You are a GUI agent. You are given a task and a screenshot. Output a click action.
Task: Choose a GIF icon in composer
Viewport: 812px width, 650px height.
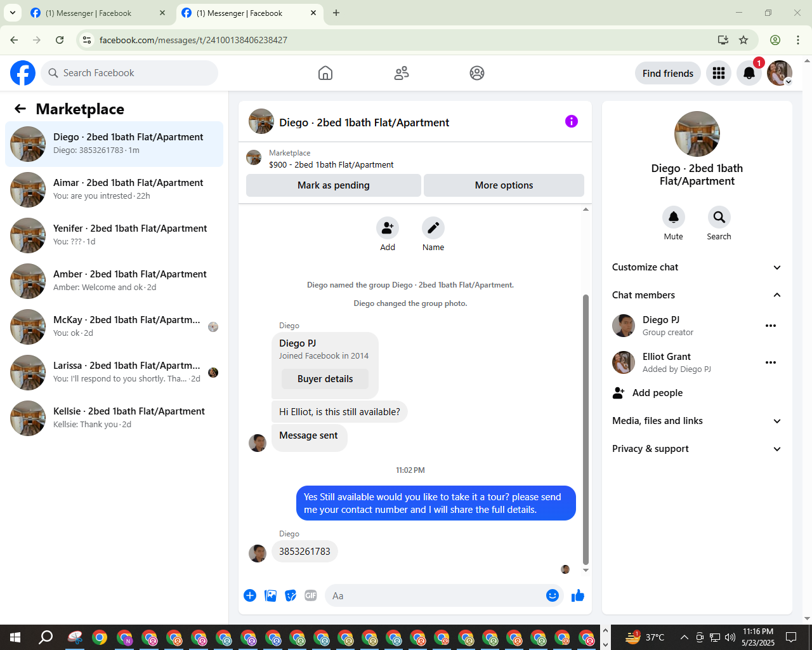tap(311, 595)
